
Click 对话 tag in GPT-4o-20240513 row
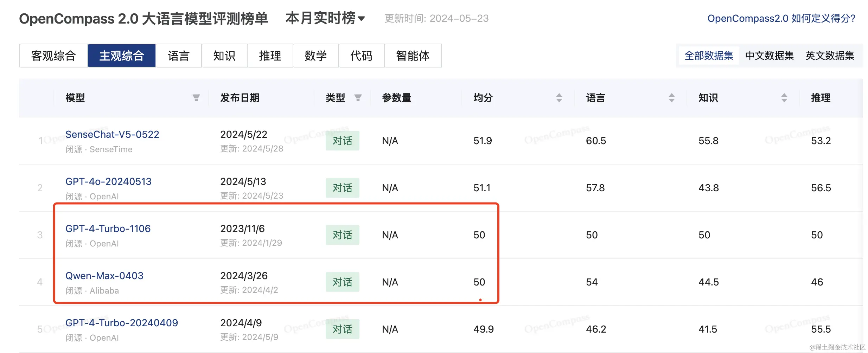(343, 188)
